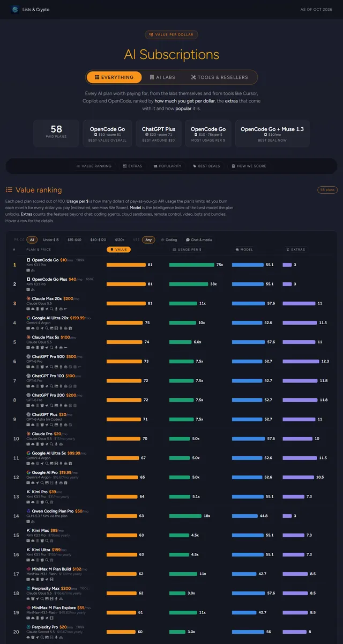Click the orange value bar for Claude Max 20x
343x644 pixels.
pyautogui.click(x=126, y=303)
